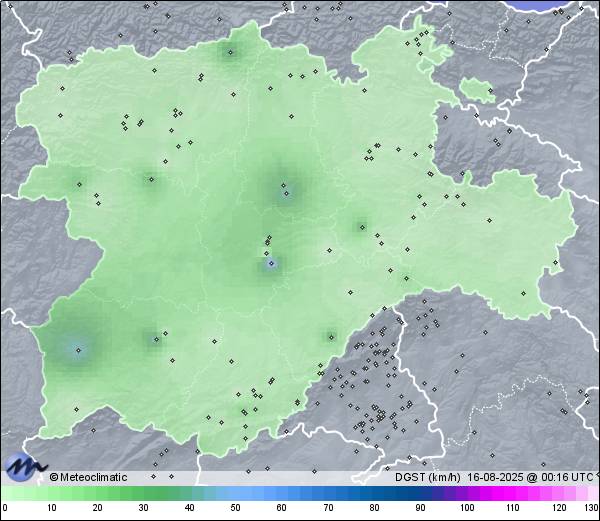Click the scale label 40
This screenshot has height=521, width=600.
(x=189, y=508)
